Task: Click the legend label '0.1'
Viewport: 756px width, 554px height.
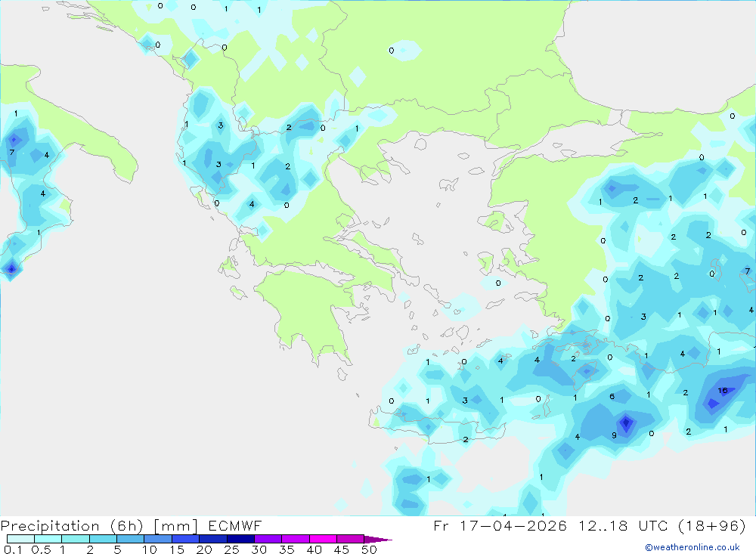Action: (x=13, y=549)
